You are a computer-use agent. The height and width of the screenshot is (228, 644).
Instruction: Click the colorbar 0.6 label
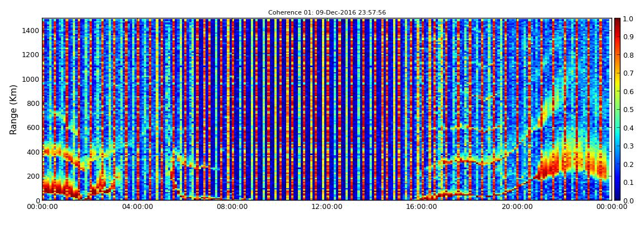628,91
